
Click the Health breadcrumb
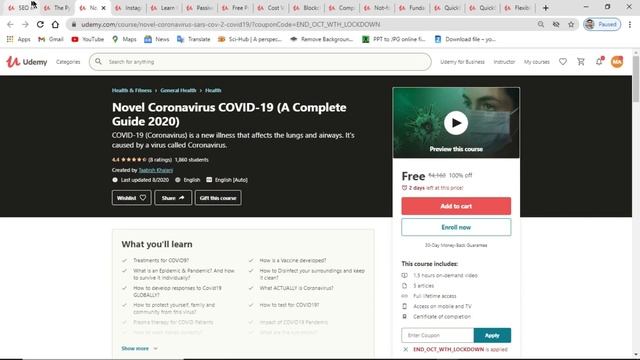click(x=213, y=91)
